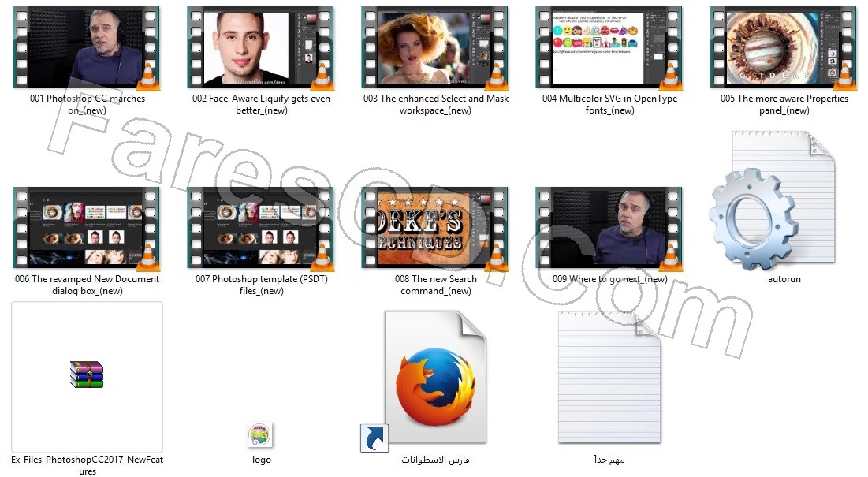Select video 005 more aware Properties panel thumbnail
The width and height of the screenshot is (868, 477).
point(784,47)
